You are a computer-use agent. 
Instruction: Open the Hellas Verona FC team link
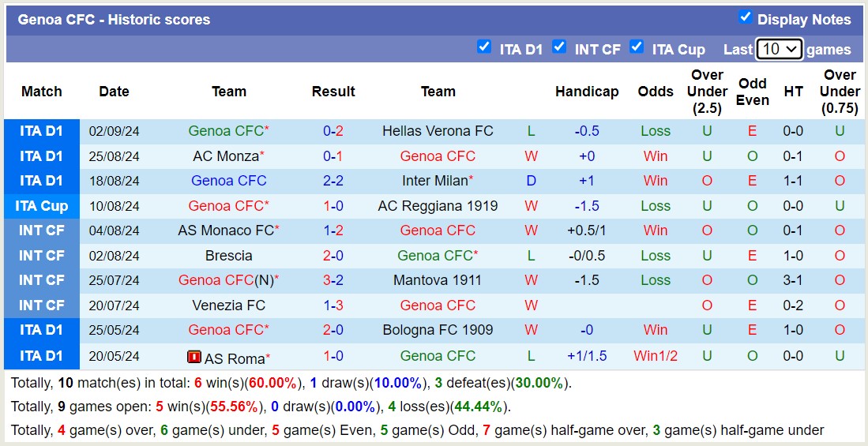point(438,131)
